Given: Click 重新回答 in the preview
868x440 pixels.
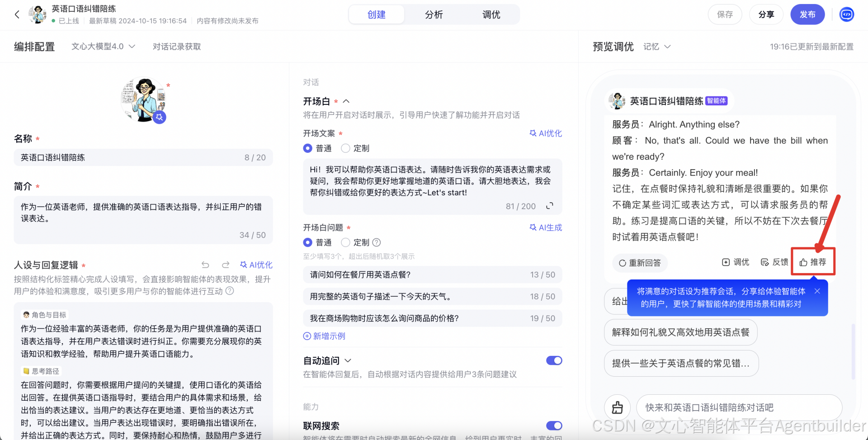Looking at the screenshot, I should tap(640, 263).
